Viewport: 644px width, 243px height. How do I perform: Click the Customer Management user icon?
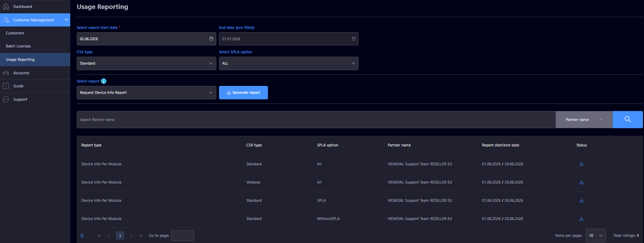[x=6, y=20]
